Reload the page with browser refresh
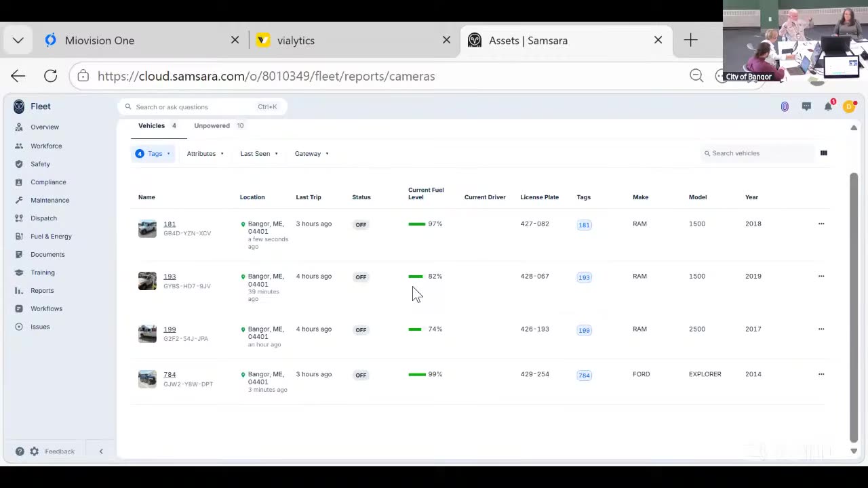 pos(50,76)
